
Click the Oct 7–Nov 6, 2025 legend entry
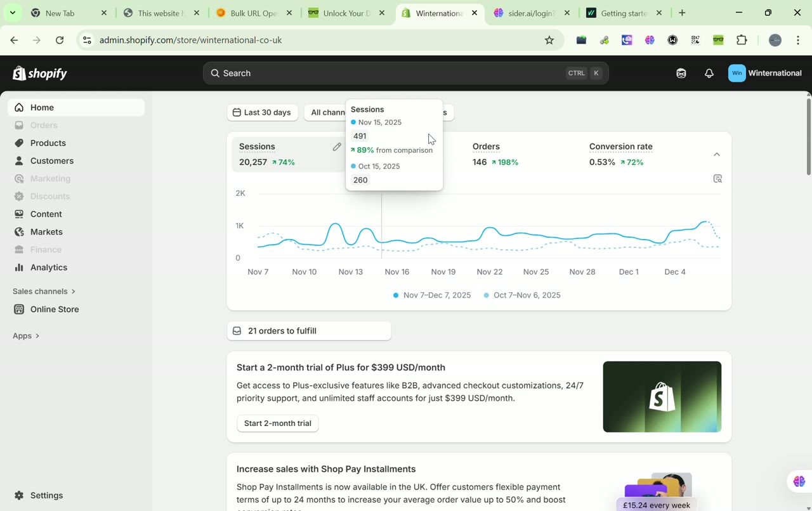[x=522, y=295]
